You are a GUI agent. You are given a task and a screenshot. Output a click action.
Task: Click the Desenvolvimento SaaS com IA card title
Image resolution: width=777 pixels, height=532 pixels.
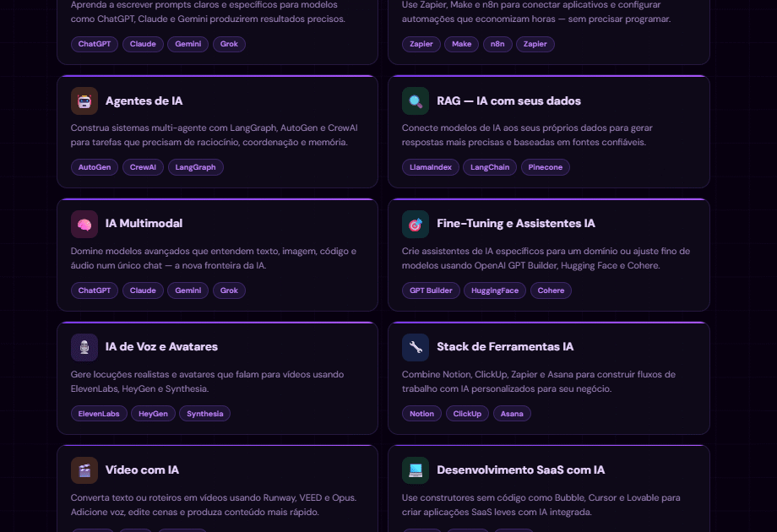click(520, 470)
